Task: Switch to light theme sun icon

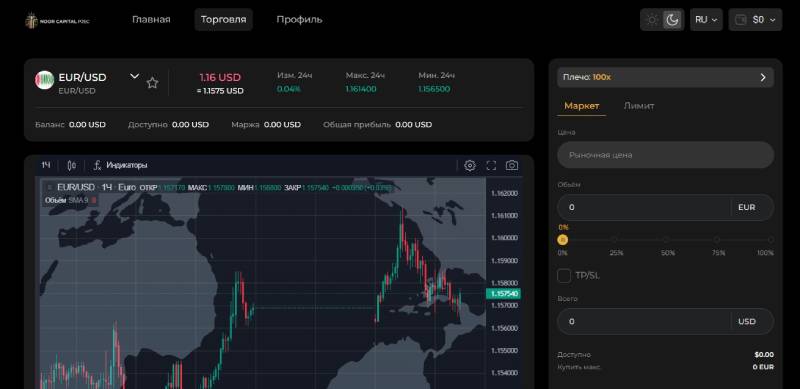Action: click(x=652, y=20)
